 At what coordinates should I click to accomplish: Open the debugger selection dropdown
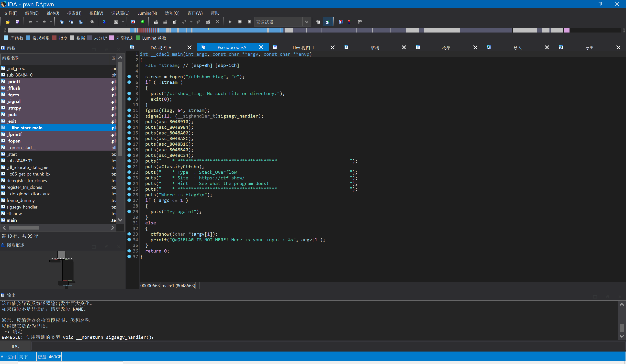(307, 22)
